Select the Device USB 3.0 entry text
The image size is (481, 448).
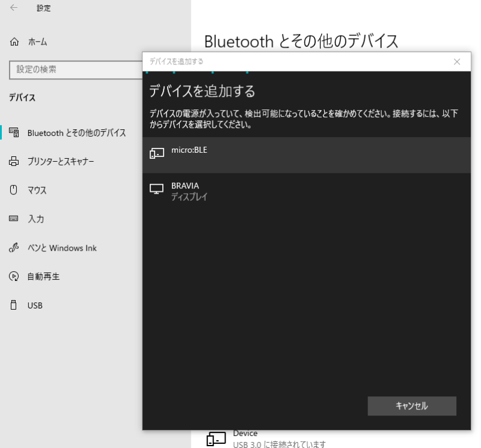click(x=279, y=440)
